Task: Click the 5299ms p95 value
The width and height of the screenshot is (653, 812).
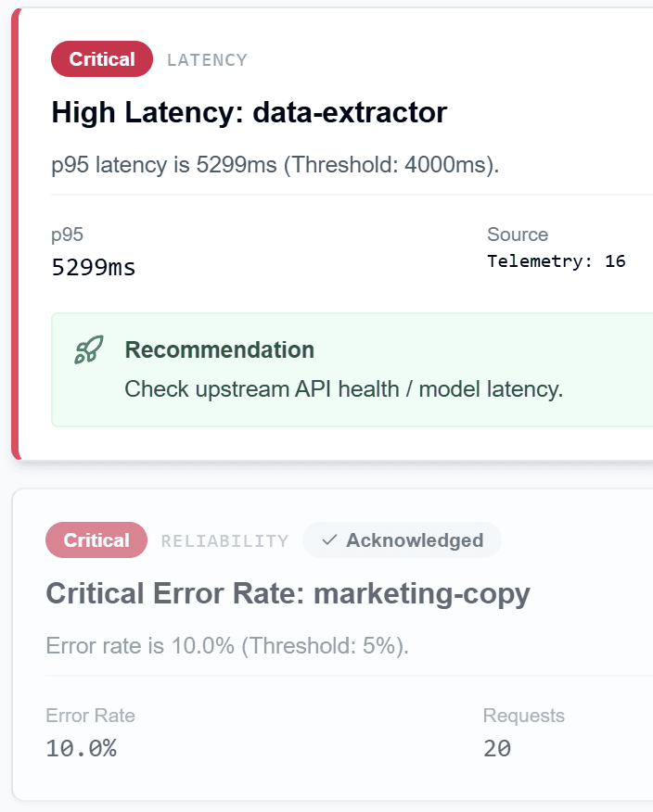Action: tap(94, 267)
